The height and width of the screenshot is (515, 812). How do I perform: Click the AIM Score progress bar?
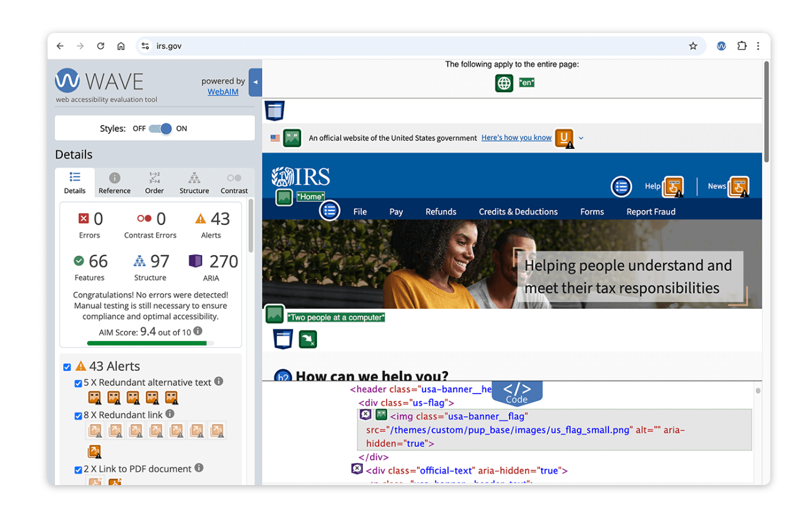[150, 343]
